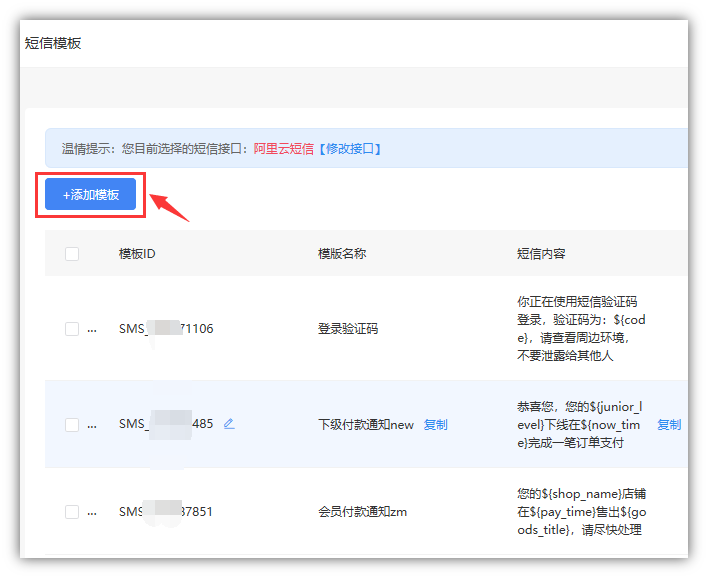Click the pencil edit icon beside template ID
Viewport: 708px width, 578px height.
229,424
